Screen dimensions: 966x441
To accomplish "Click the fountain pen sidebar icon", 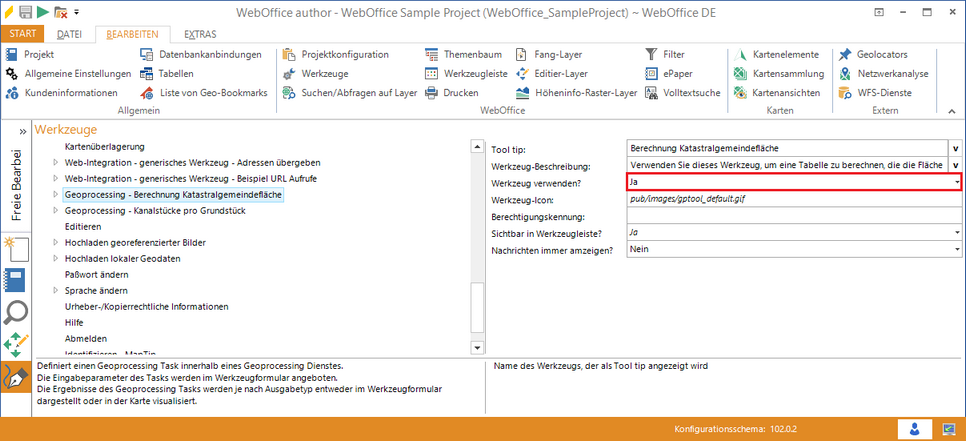I will (x=15, y=377).
